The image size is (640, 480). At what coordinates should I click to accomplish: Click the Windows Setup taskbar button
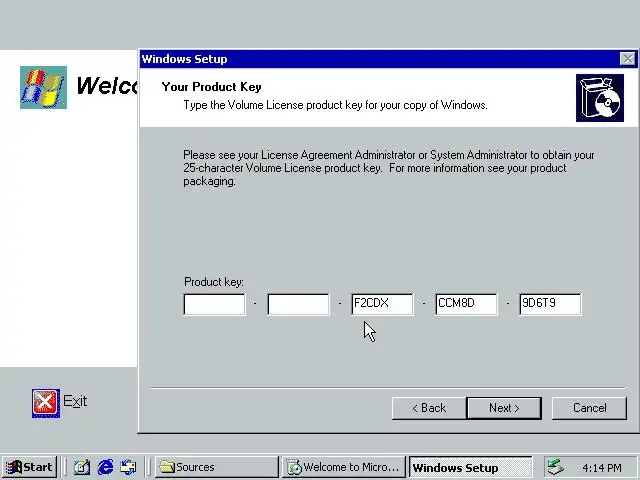click(471, 467)
